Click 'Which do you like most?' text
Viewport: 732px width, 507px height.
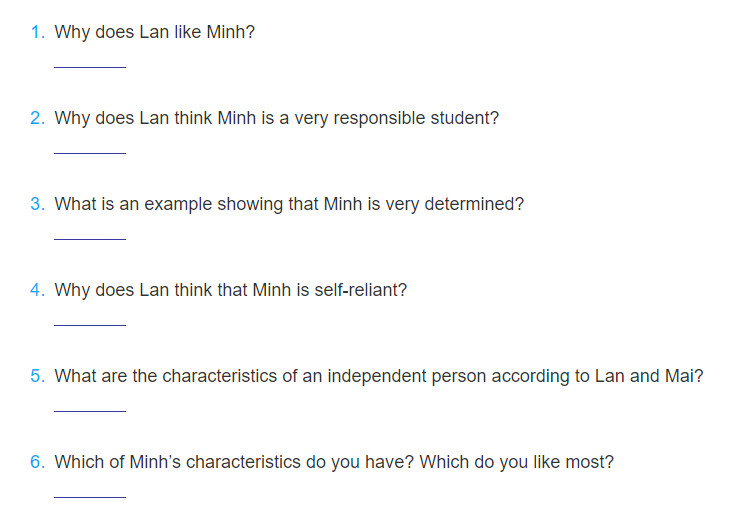(x=516, y=462)
